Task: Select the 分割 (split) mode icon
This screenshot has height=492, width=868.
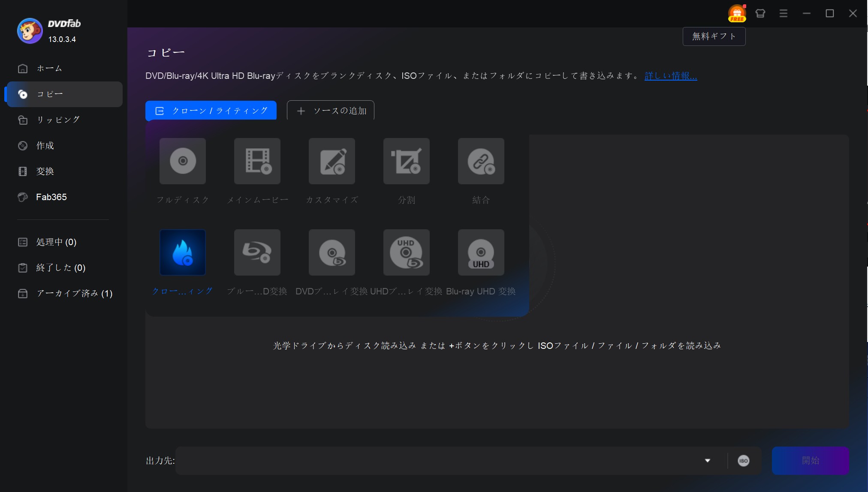Action: (407, 161)
